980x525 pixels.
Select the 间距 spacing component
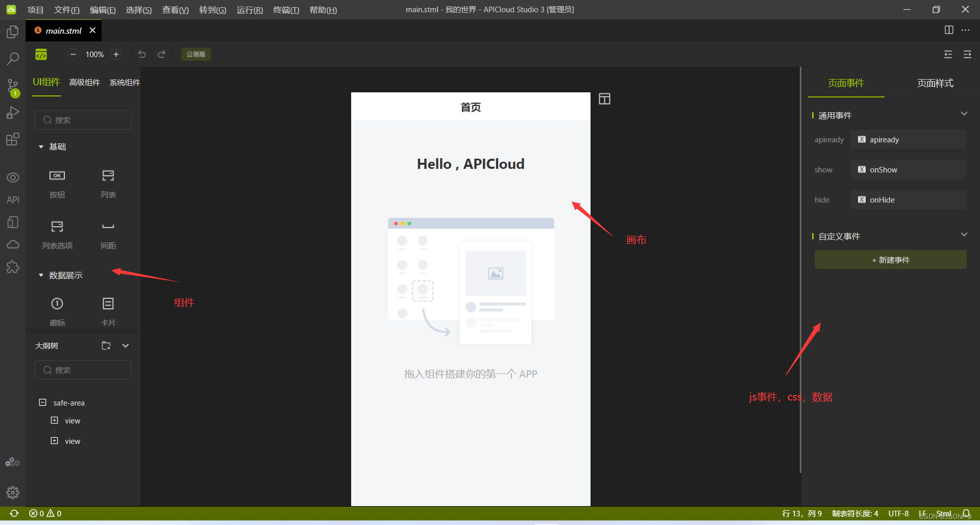[108, 235]
